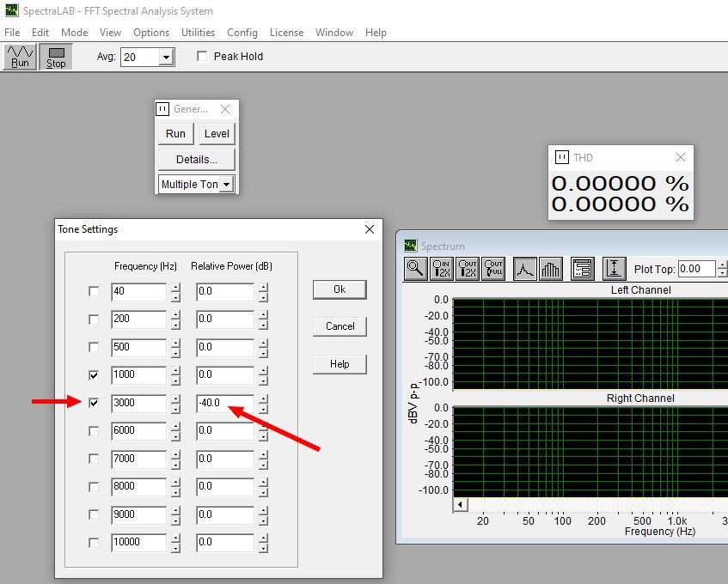Enable the 200 Hz tone checkbox
Screen dimensions: 728x584
pyautogui.click(x=94, y=319)
